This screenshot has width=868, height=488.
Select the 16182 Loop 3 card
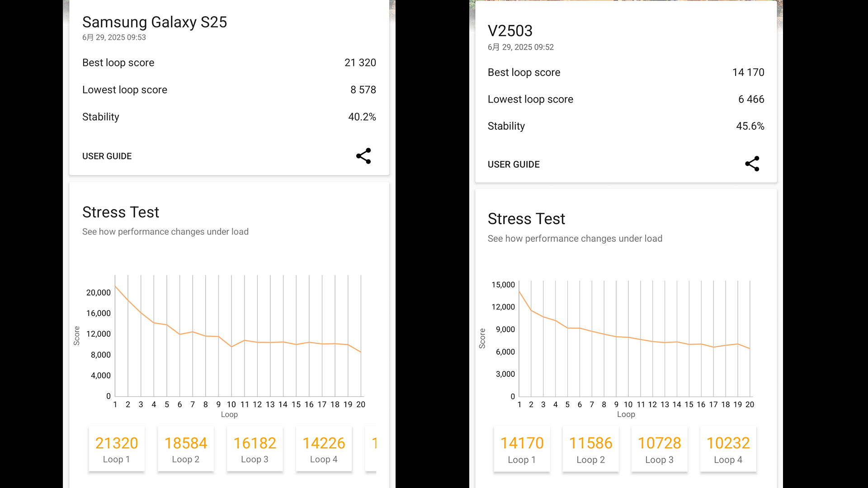[x=255, y=449]
